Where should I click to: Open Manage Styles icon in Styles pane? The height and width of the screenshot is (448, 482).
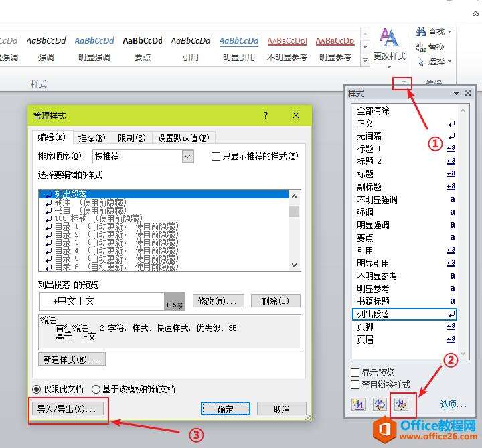402,404
